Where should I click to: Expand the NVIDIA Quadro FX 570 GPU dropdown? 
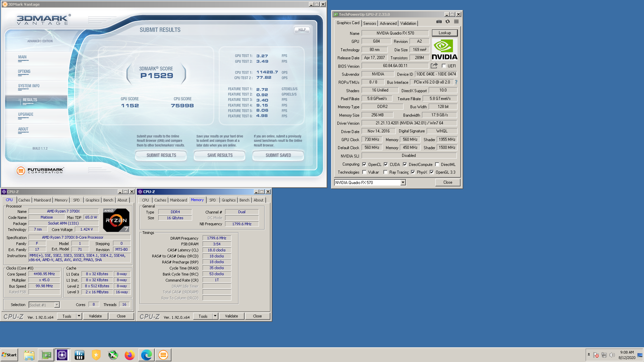pos(403,183)
